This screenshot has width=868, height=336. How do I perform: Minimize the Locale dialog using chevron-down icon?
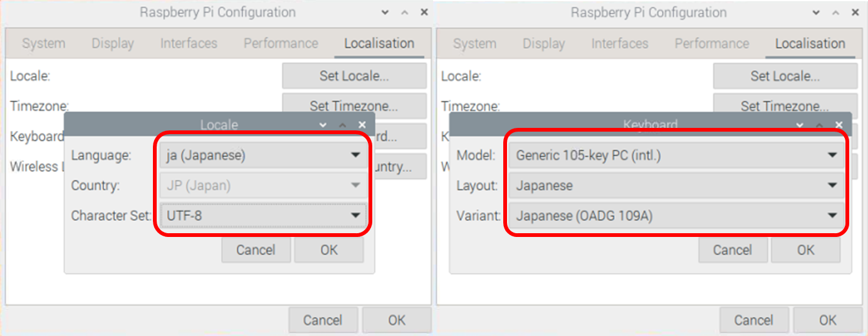pyautogui.click(x=323, y=125)
